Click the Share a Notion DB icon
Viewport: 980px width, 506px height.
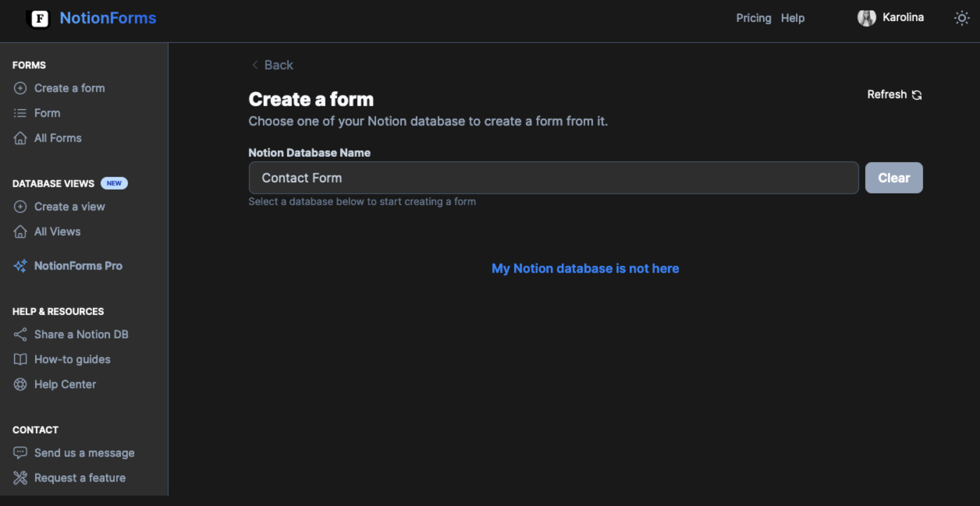20,334
